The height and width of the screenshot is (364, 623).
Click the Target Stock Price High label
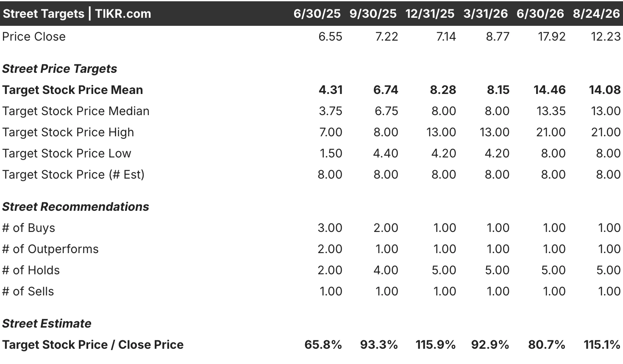click(x=68, y=132)
